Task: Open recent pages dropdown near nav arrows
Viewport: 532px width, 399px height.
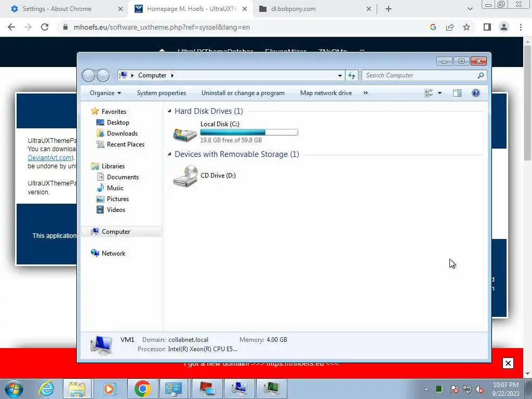Action: [x=114, y=76]
